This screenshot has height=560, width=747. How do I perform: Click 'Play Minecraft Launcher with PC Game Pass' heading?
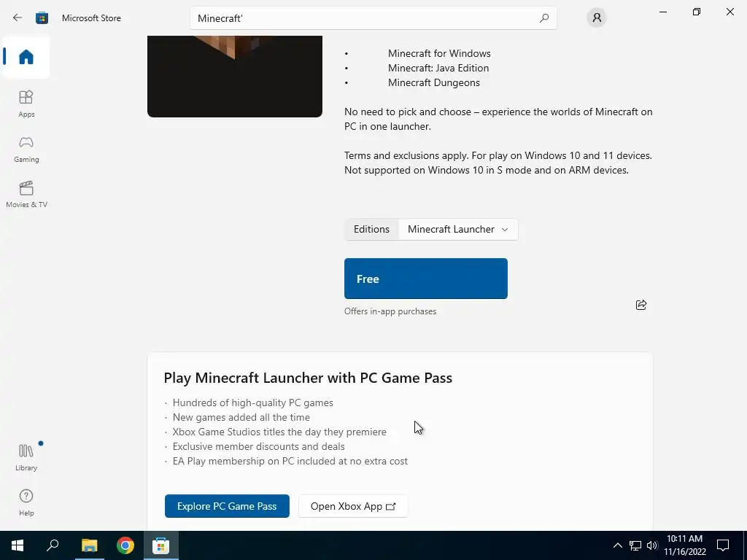click(x=308, y=378)
